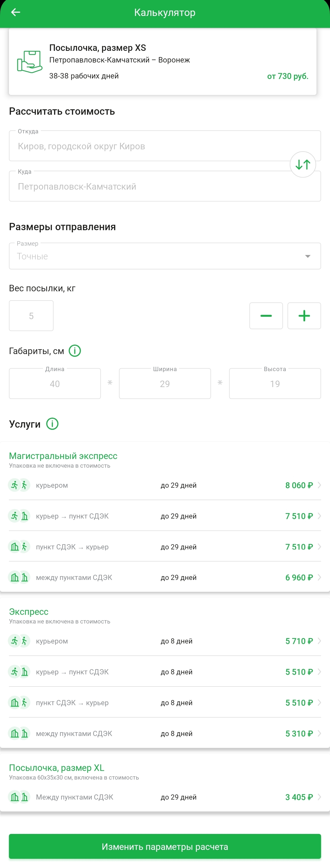Click the weight value field showing 5
The width and height of the screenshot is (330, 868).
[31, 316]
